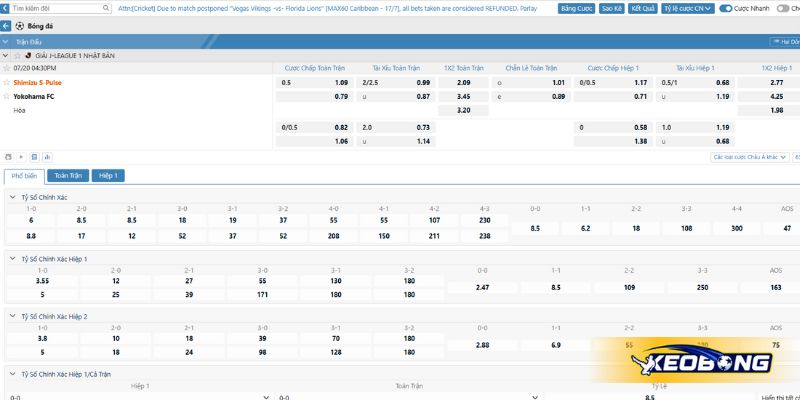
Task: Click the Kết Quả button
Action: (x=642, y=8)
